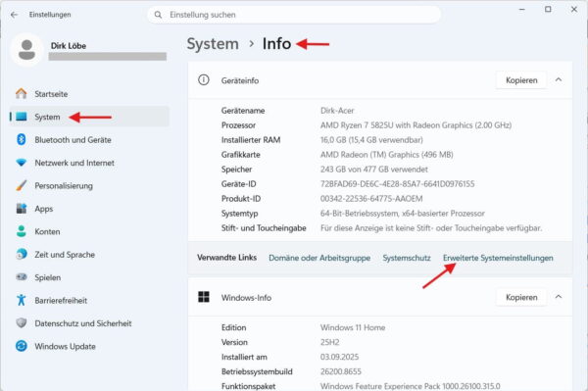Open Spielen settings
Viewport: 588px width, 391px height.
[x=89, y=277]
